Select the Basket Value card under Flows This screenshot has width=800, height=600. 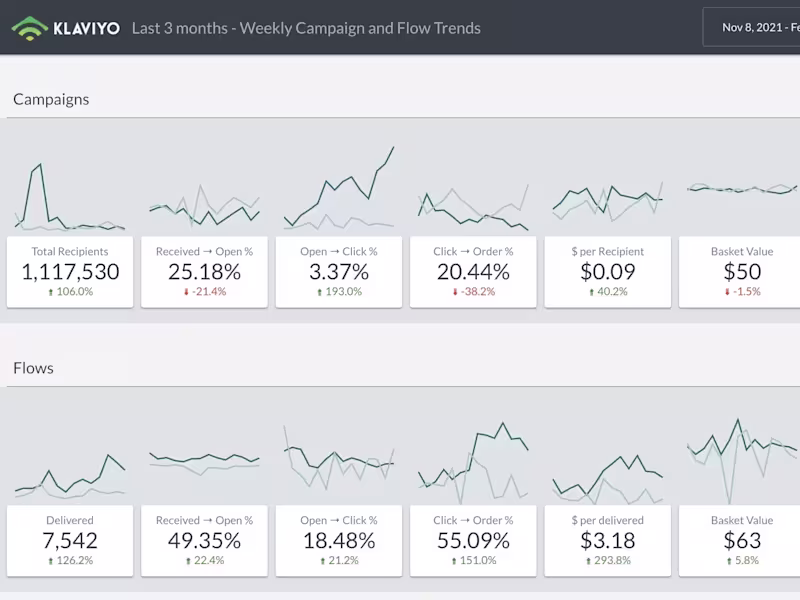(x=740, y=541)
